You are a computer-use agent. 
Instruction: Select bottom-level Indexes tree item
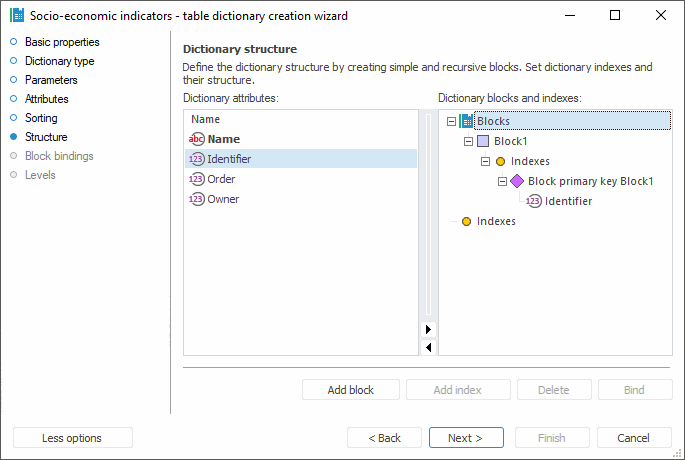tap(496, 221)
